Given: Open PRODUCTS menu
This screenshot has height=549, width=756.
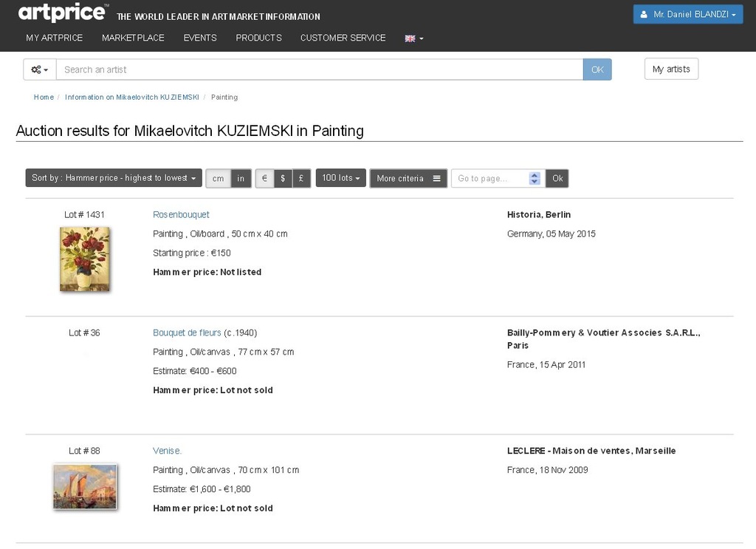Looking at the screenshot, I should click(x=258, y=38).
